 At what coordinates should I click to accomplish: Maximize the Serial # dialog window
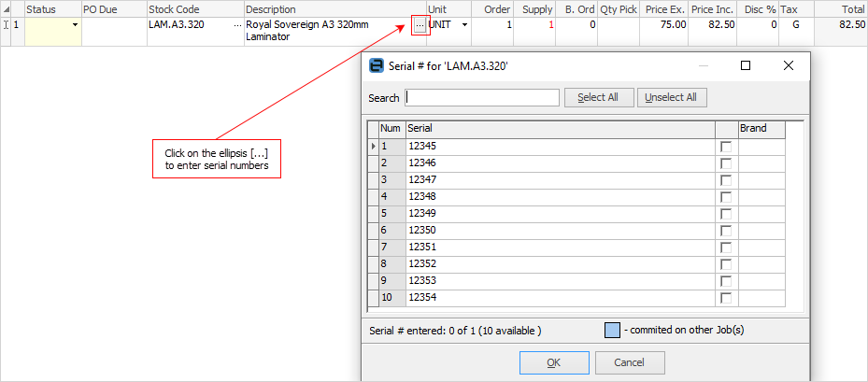tap(746, 66)
